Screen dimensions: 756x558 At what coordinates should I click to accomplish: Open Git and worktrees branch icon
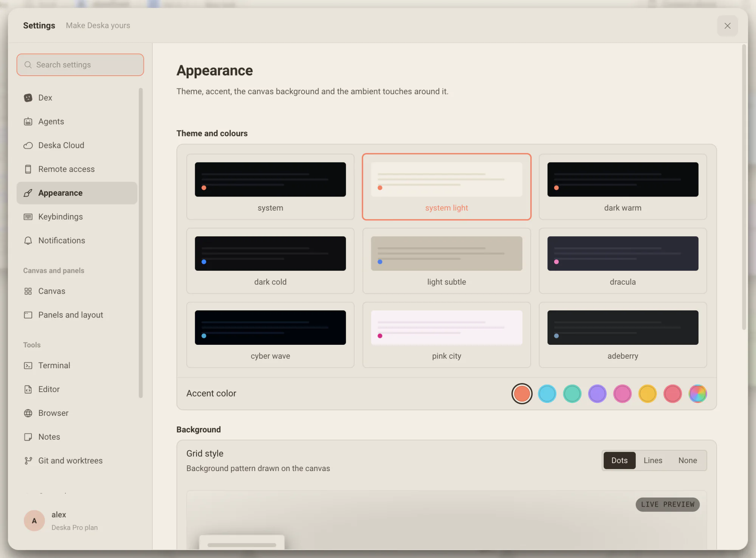28,461
